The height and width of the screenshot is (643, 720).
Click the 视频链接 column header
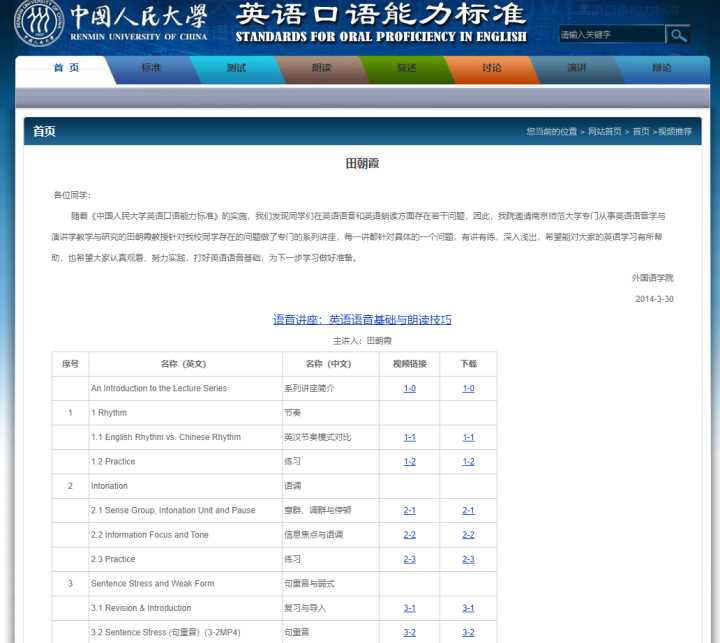point(410,364)
